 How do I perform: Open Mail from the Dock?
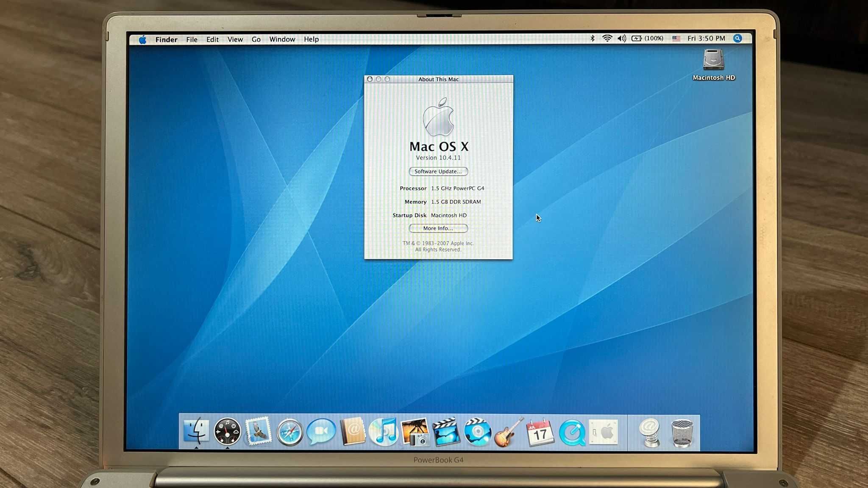click(x=259, y=432)
